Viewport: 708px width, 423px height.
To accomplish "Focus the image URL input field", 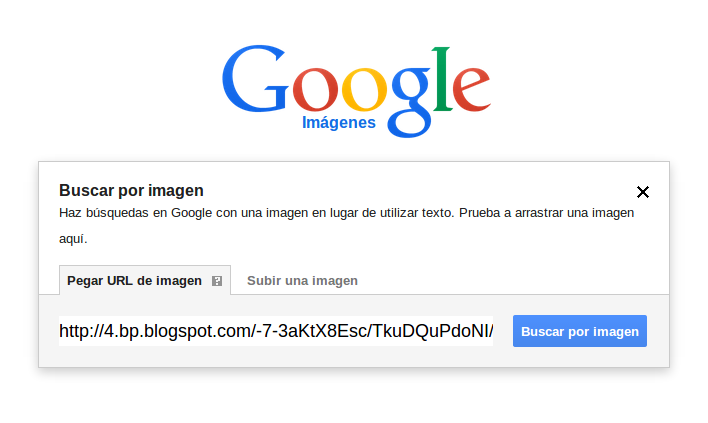I will click(276, 331).
